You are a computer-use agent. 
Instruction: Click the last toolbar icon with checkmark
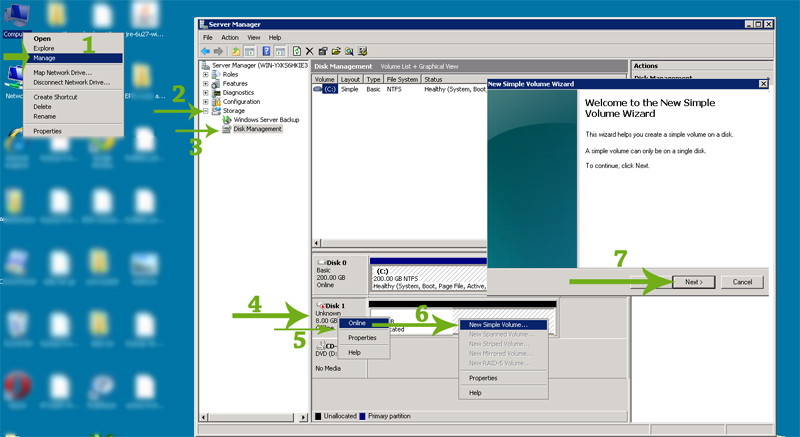pos(363,51)
